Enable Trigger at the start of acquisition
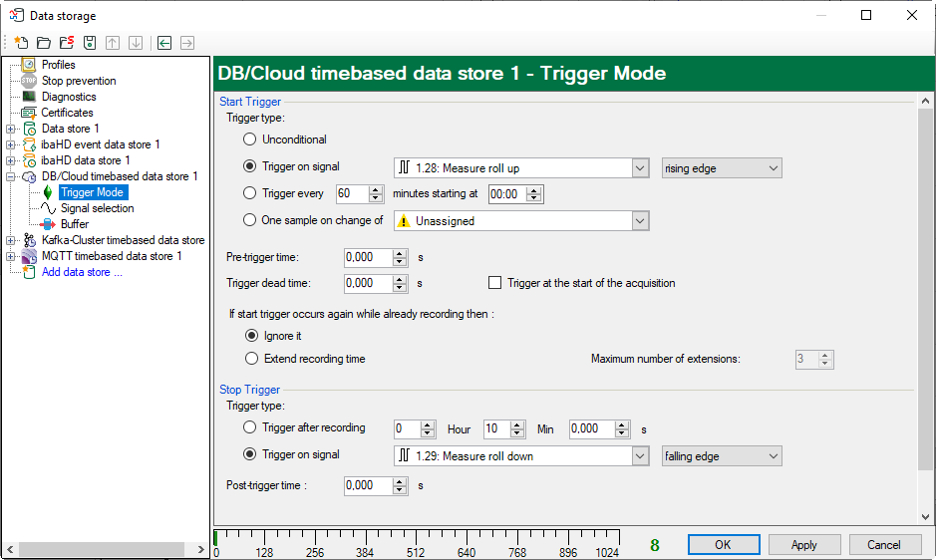Screen dimensions: 936x560 point(494,283)
